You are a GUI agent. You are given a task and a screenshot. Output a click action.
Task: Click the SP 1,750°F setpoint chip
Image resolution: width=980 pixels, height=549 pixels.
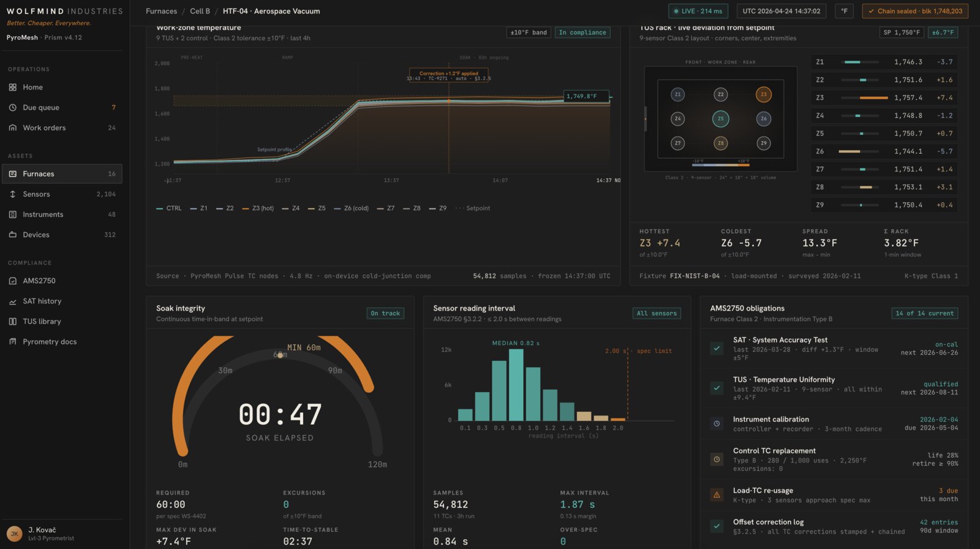pos(902,32)
